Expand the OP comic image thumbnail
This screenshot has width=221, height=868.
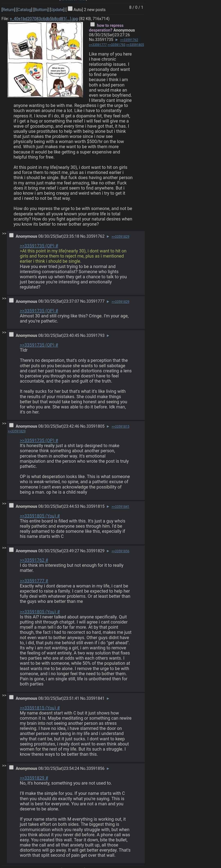[45, 60]
